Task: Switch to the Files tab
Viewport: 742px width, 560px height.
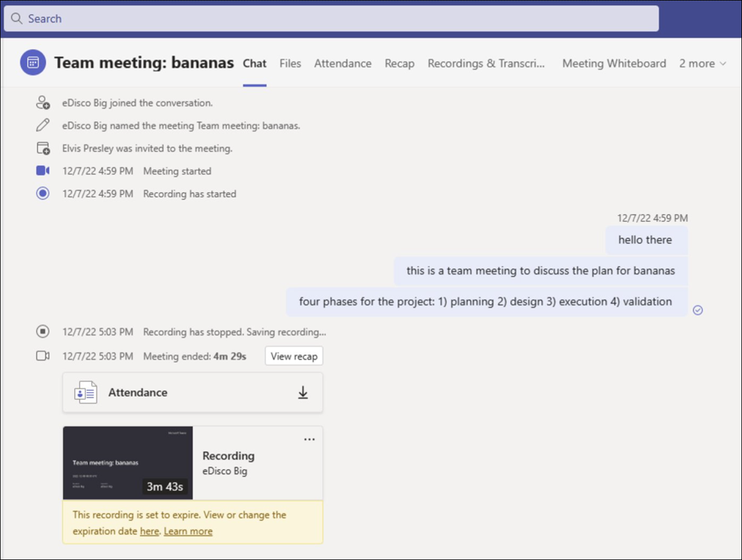Action: (x=290, y=64)
